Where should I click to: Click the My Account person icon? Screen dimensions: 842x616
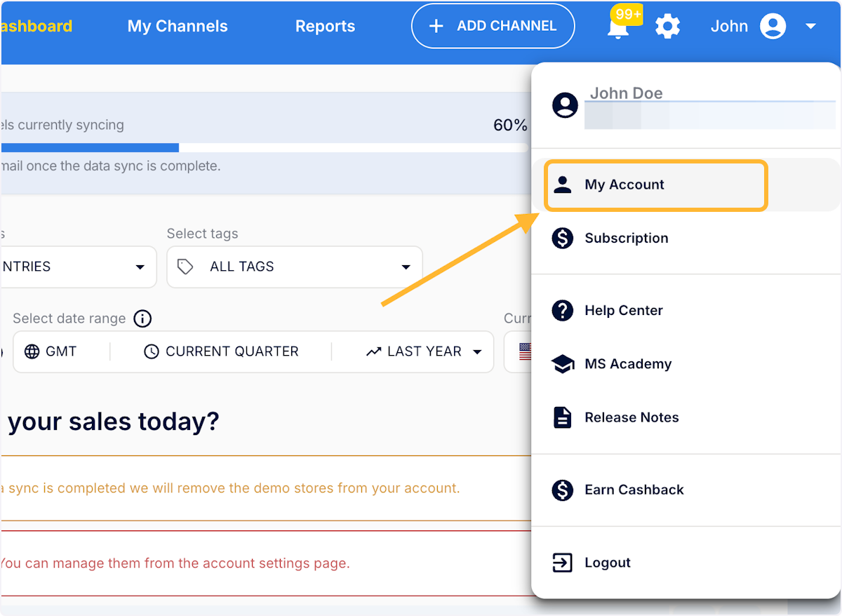coord(562,185)
